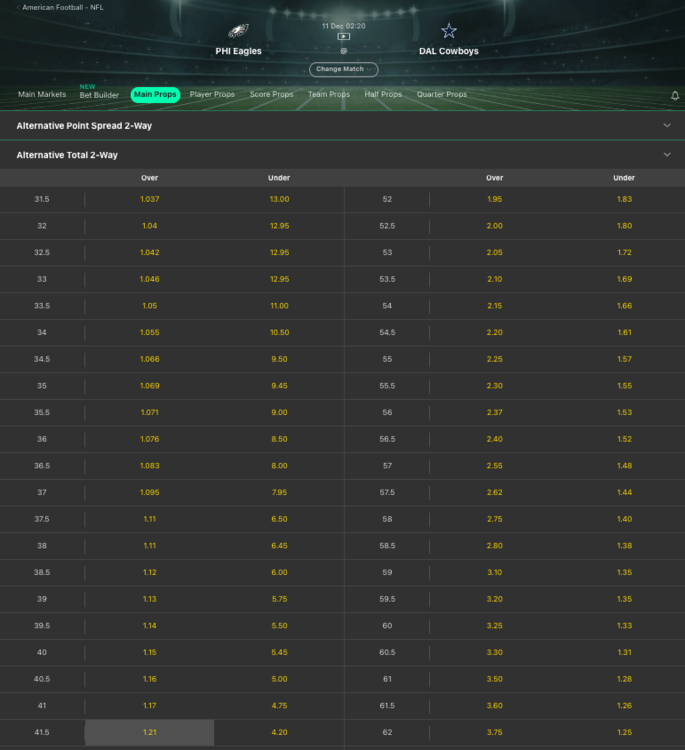The height and width of the screenshot is (750, 685).
Task: Choose Over 59 at odds 3.10
Action: click(x=494, y=572)
